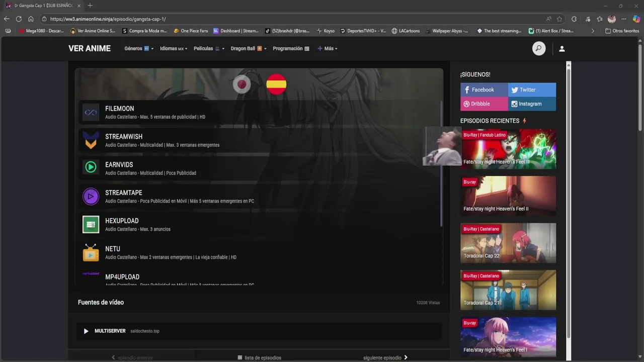Viewport: 644px width, 362px height.
Task: Choose the STREAMTAPE server
Action: (259, 197)
